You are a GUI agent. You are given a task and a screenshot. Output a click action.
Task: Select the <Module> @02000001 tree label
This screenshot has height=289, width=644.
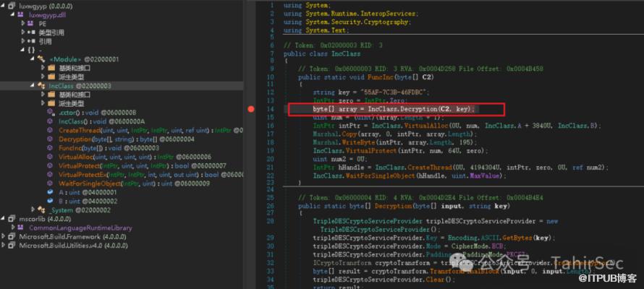pyautogui.click(x=84, y=59)
